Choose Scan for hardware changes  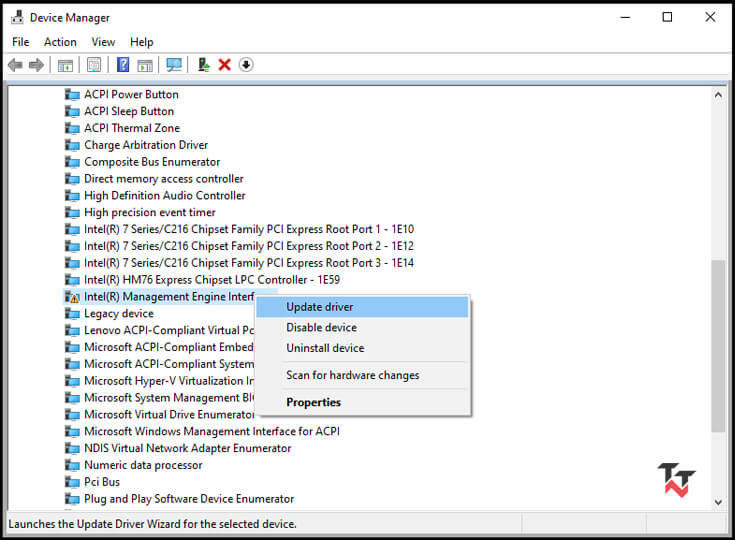tap(362, 375)
